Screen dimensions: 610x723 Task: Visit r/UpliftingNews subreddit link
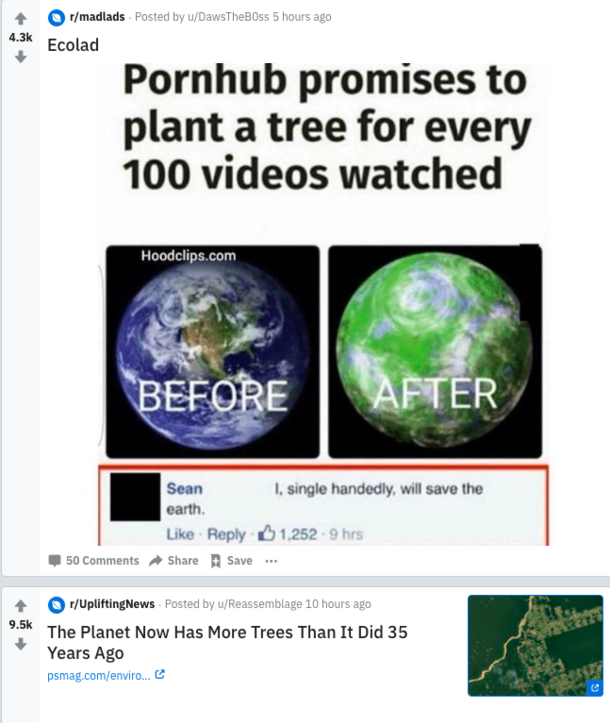pos(112,604)
